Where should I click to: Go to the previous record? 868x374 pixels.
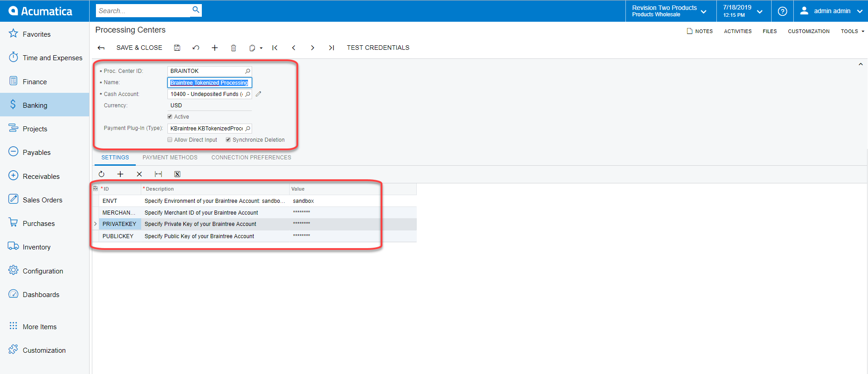(294, 48)
